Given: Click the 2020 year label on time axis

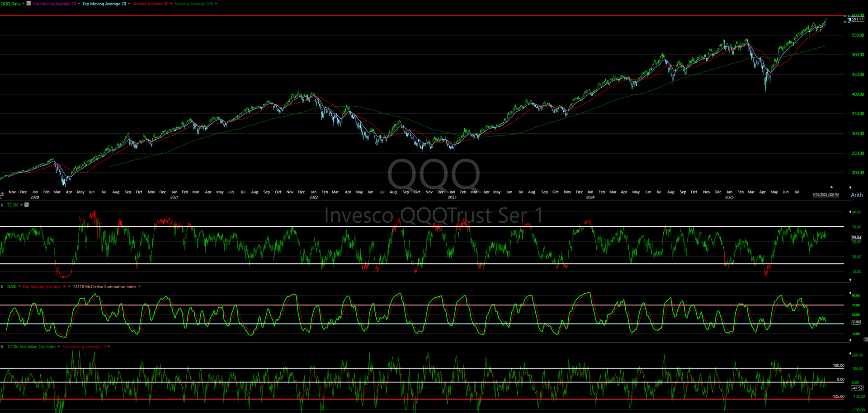Looking at the screenshot, I should [35, 197].
